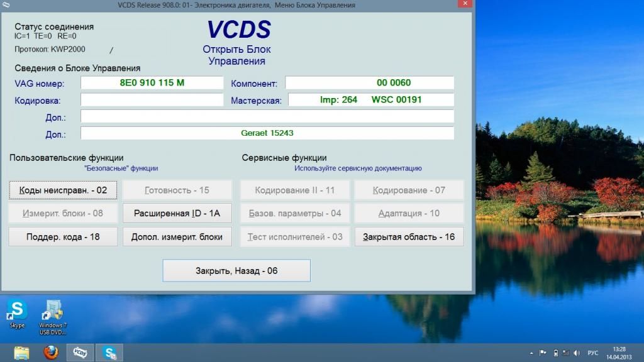Switch to VCDS taskbar button
This screenshot has width=644, height=362.
point(80,353)
